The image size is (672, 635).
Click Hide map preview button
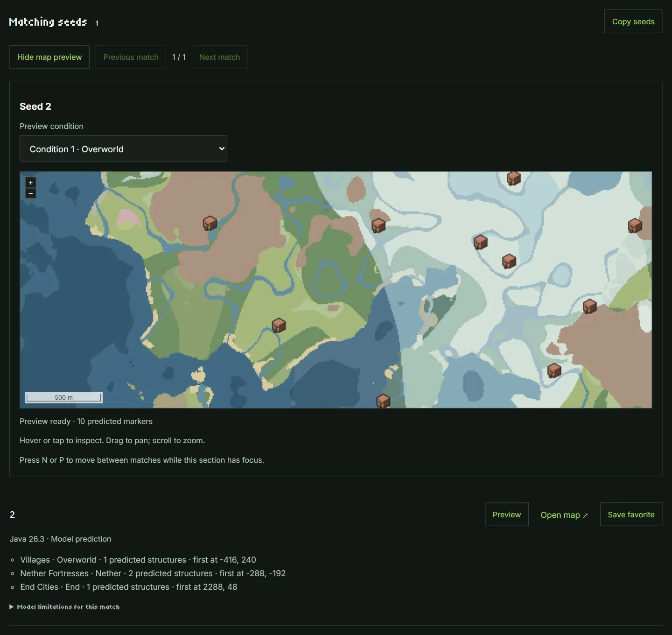point(49,57)
